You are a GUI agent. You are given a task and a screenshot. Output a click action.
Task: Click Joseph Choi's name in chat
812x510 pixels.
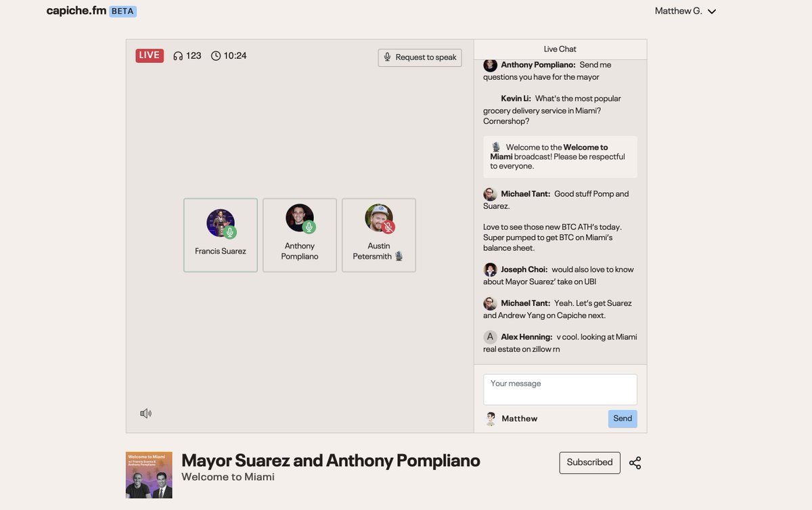point(524,270)
